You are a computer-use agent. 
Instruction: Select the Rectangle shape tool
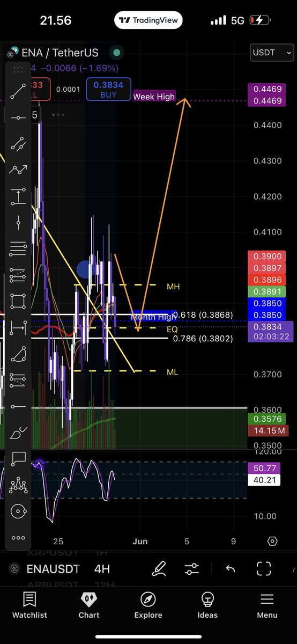(18, 301)
